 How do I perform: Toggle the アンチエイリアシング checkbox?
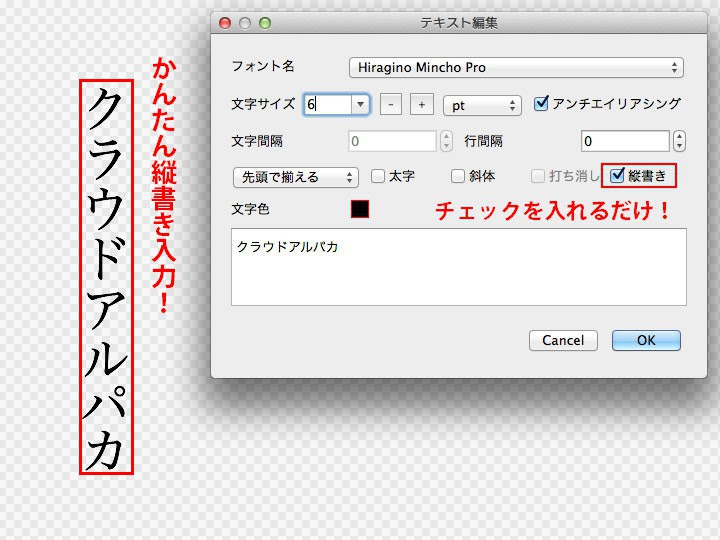pos(540,103)
